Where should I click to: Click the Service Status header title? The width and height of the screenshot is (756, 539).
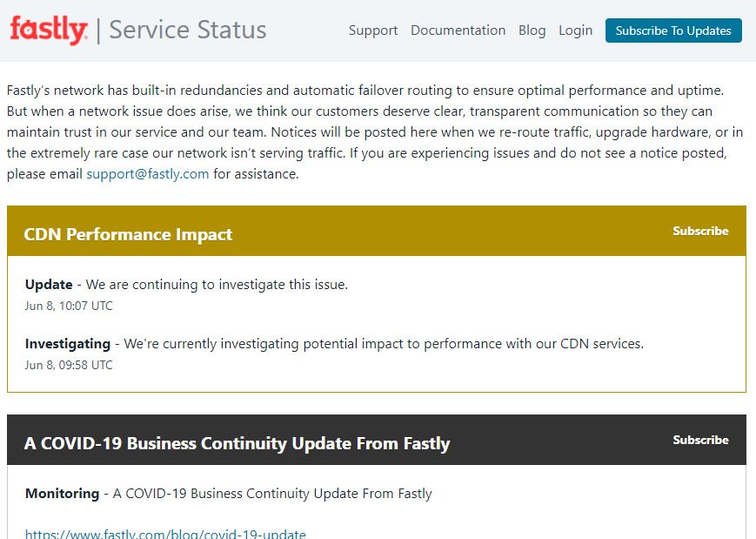click(x=187, y=30)
